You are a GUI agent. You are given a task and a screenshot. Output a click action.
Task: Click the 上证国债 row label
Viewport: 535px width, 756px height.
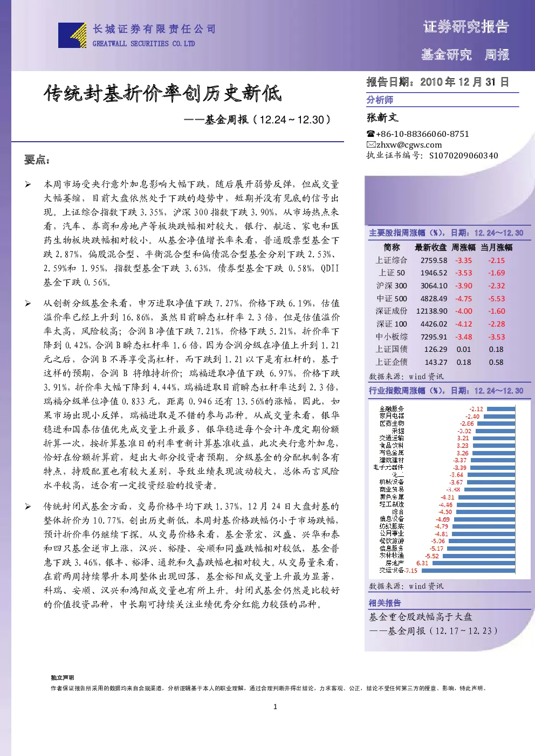[392, 349]
